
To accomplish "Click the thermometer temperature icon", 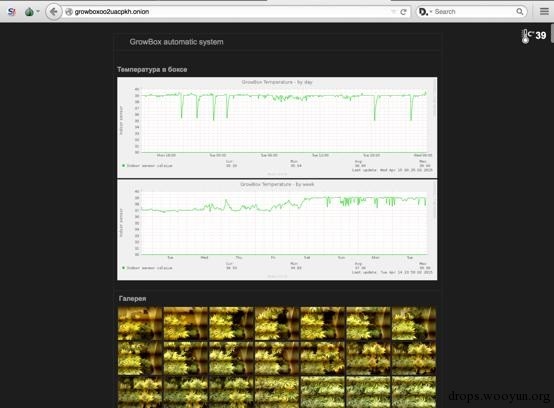I will click(x=526, y=36).
